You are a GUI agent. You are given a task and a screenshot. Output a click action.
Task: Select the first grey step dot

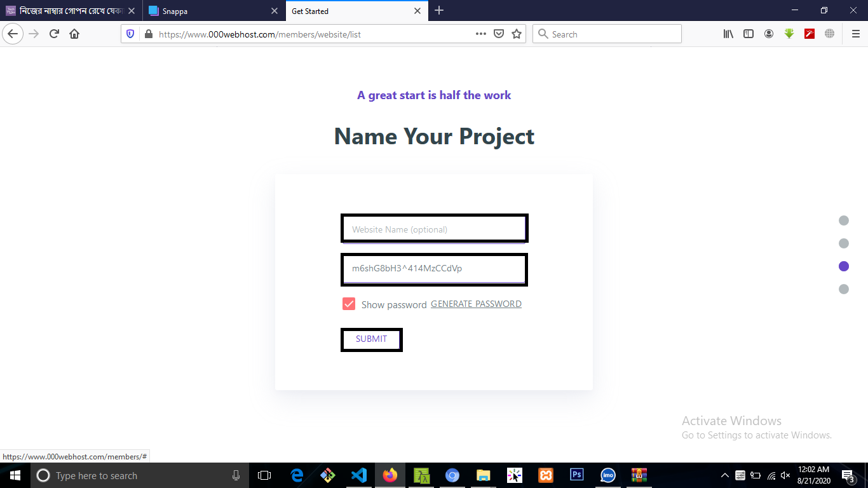pos(844,220)
